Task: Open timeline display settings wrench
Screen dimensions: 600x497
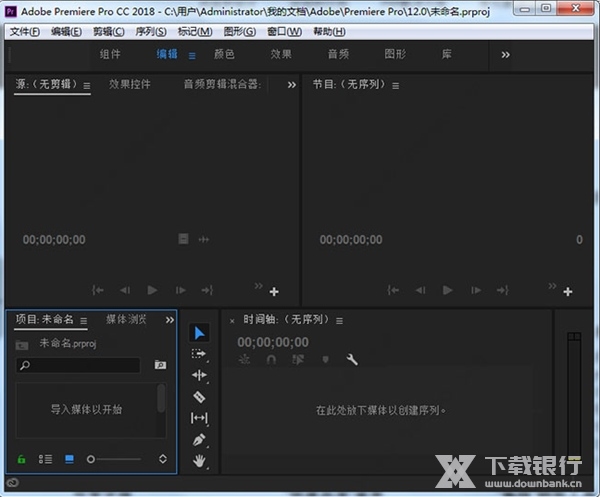Action: (x=352, y=359)
